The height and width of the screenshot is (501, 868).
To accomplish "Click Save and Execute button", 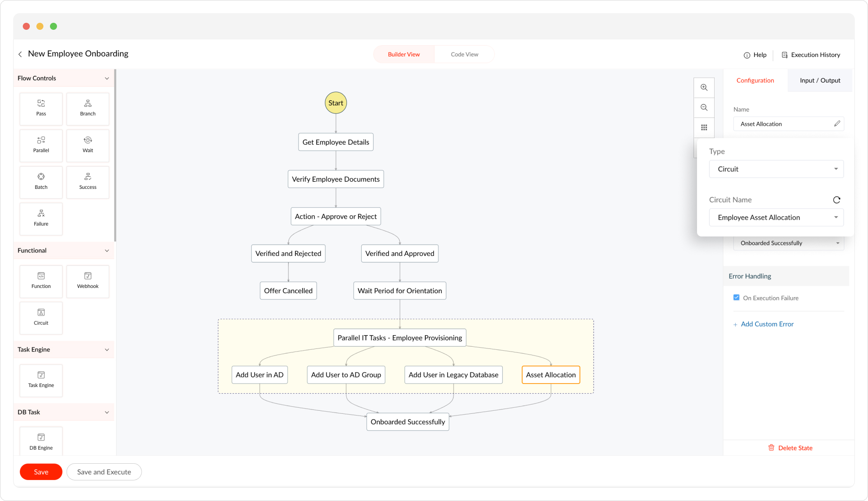I will click(x=104, y=472).
